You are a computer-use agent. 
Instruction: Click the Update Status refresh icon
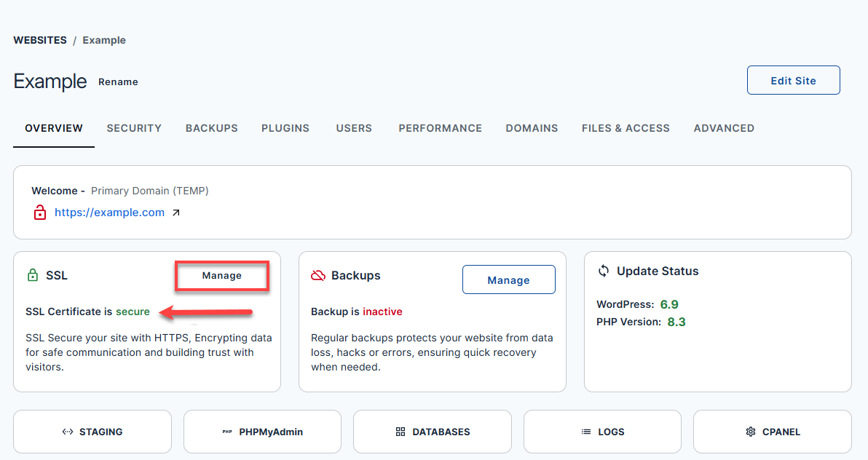(604, 271)
